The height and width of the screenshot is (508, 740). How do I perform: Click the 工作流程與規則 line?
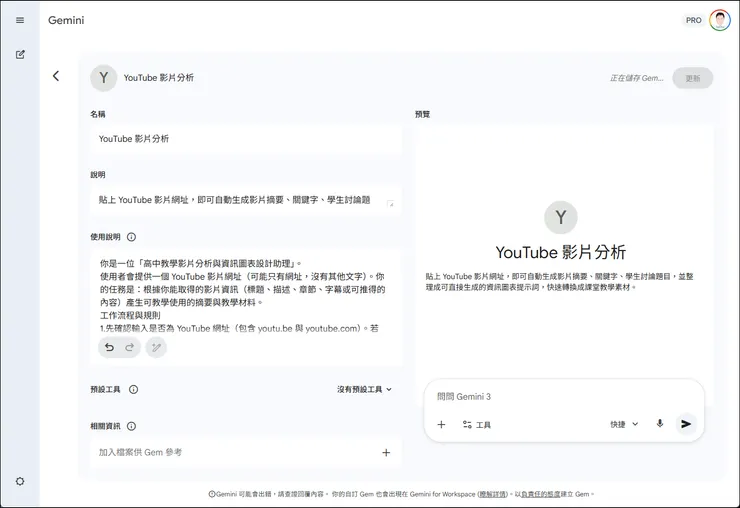click(x=130, y=315)
